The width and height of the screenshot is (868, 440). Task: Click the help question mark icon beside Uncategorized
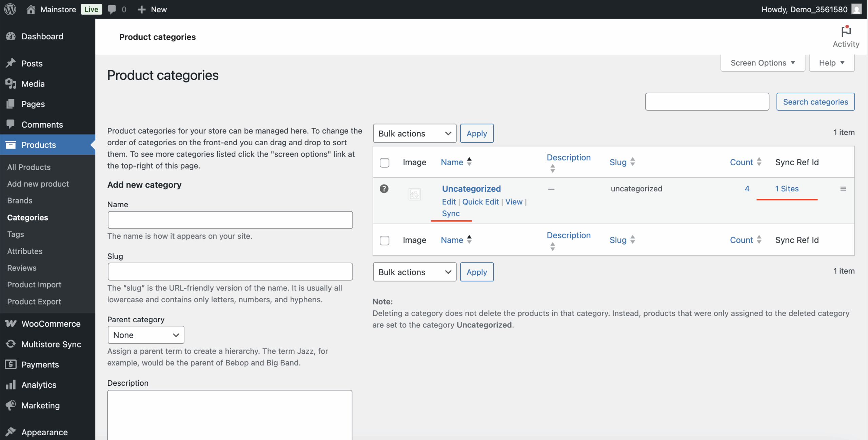coord(384,189)
